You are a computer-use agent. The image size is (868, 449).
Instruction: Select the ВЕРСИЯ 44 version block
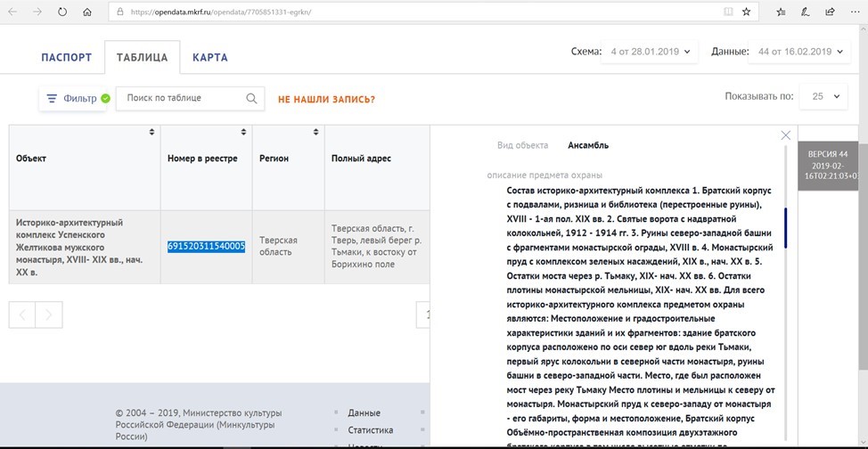click(x=828, y=165)
